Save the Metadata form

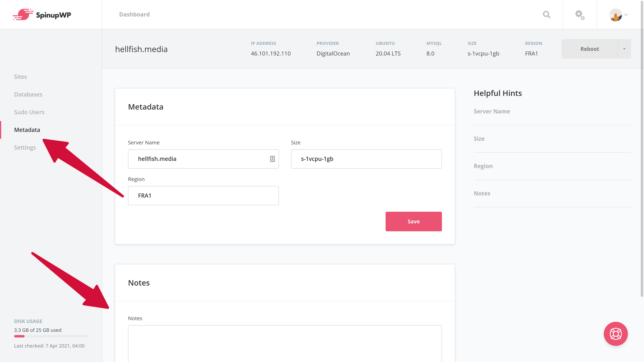414,221
